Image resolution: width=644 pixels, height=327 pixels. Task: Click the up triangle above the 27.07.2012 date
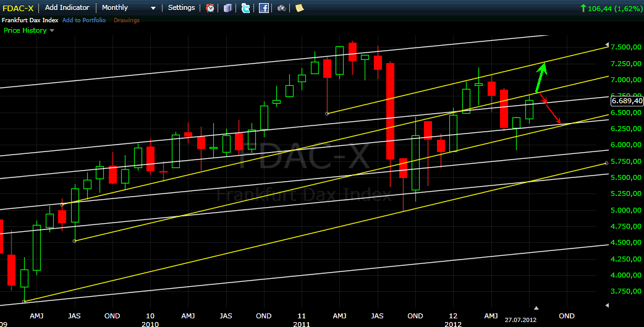536,308
